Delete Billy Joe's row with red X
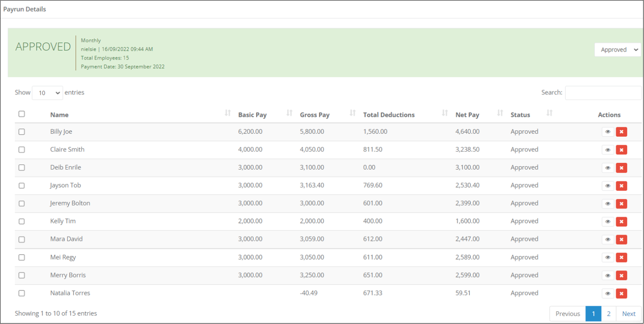 (621, 132)
